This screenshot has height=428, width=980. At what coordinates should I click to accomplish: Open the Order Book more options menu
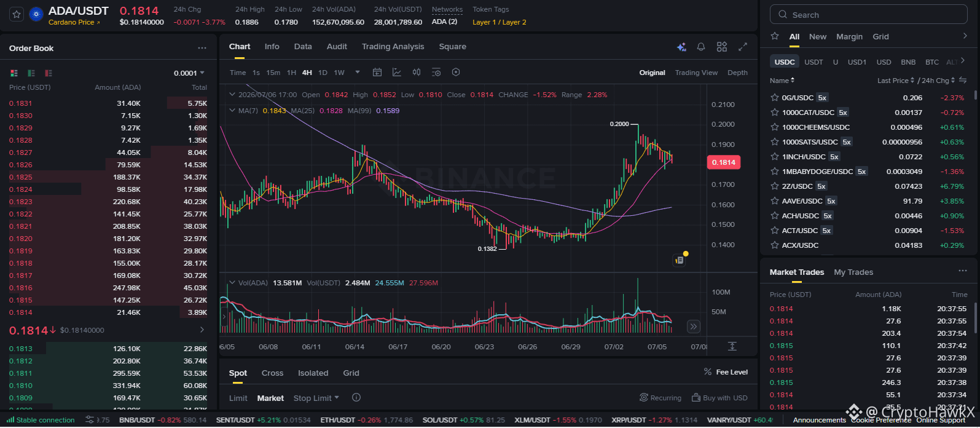(x=202, y=48)
